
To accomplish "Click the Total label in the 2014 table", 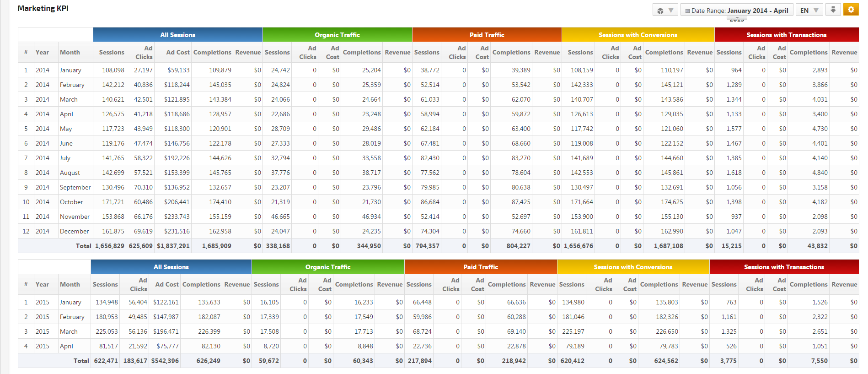I will (x=83, y=246).
